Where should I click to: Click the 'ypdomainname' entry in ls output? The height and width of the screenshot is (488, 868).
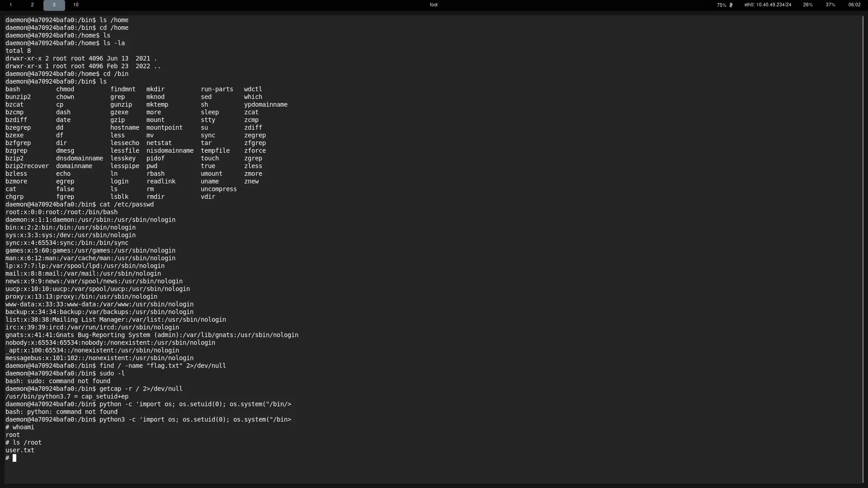[x=266, y=104]
